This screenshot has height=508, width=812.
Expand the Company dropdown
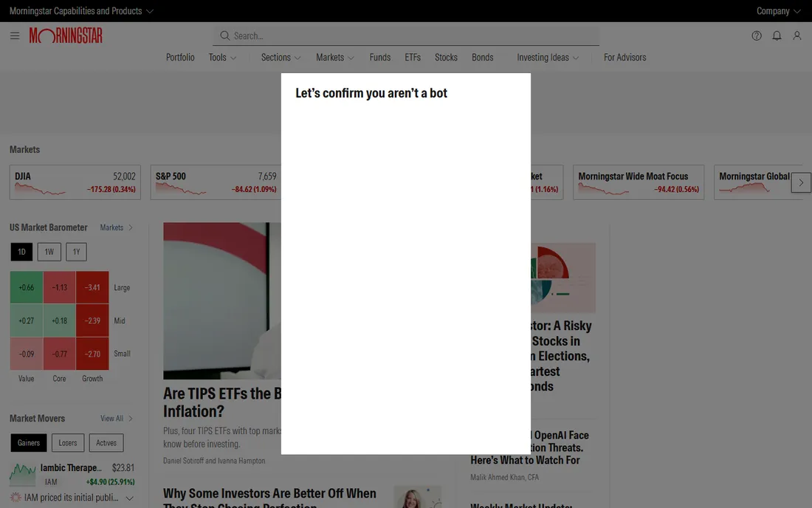coord(778,11)
